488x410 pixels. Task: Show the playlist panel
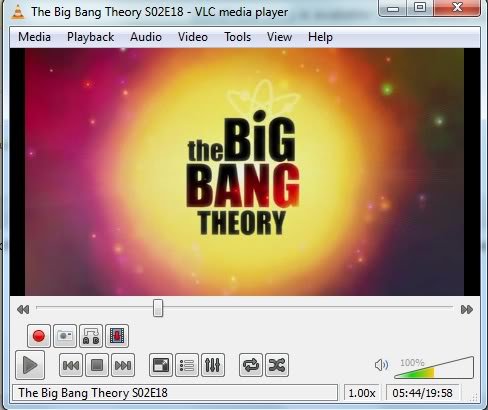[x=187, y=365]
